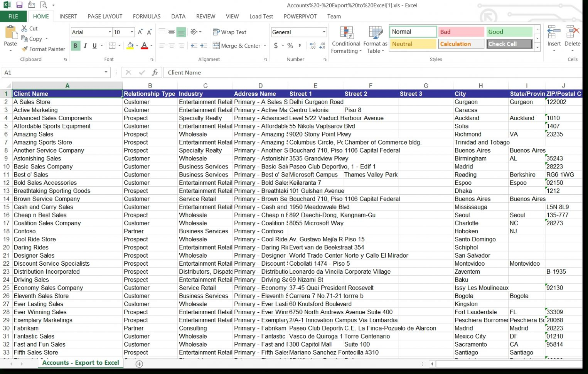Apply Percent Style from the Number group
The image size is (588, 374).
pos(289,45)
